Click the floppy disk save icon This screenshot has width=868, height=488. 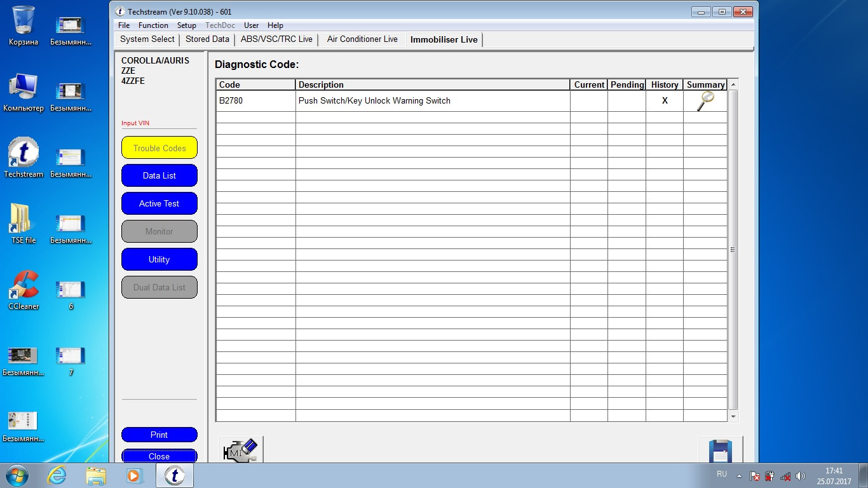point(721,450)
